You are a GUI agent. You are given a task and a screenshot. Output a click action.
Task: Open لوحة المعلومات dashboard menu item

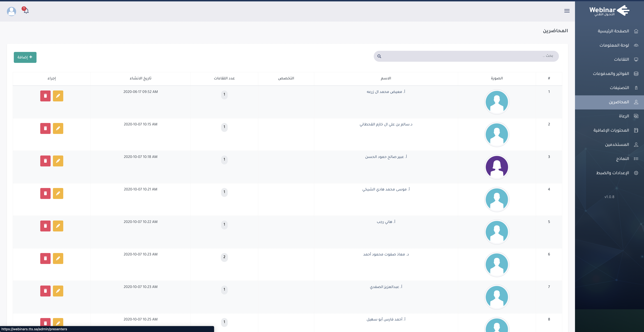pyautogui.click(x=609, y=45)
